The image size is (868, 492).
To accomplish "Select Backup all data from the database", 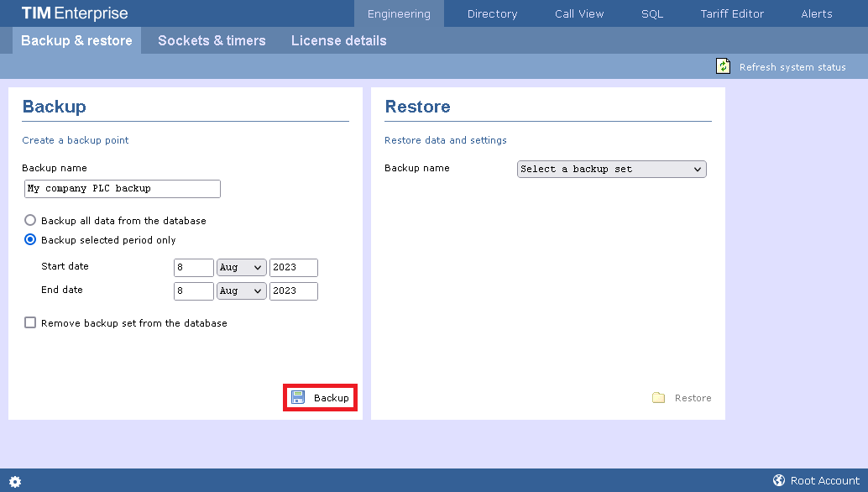I will [x=30, y=221].
